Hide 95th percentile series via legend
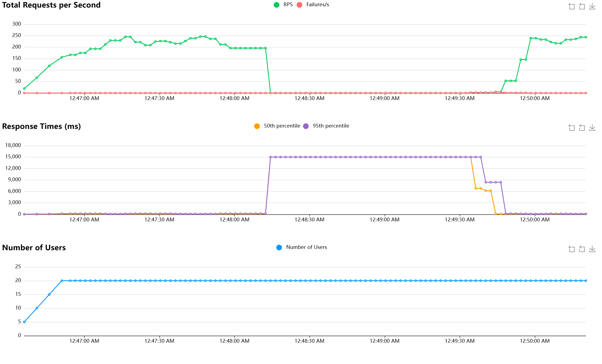Image resolution: width=602 pixels, height=364 pixels. coord(331,126)
